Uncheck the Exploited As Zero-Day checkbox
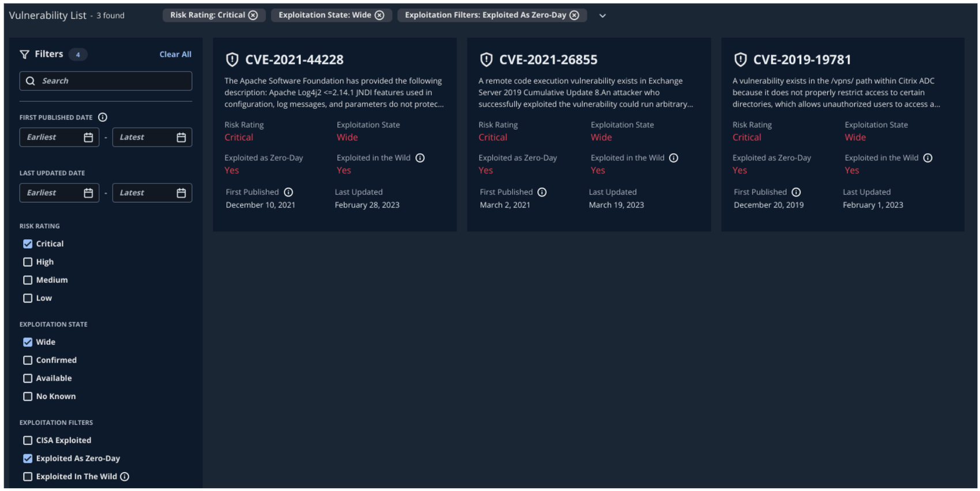980x491 pixels. coord(28,458)
